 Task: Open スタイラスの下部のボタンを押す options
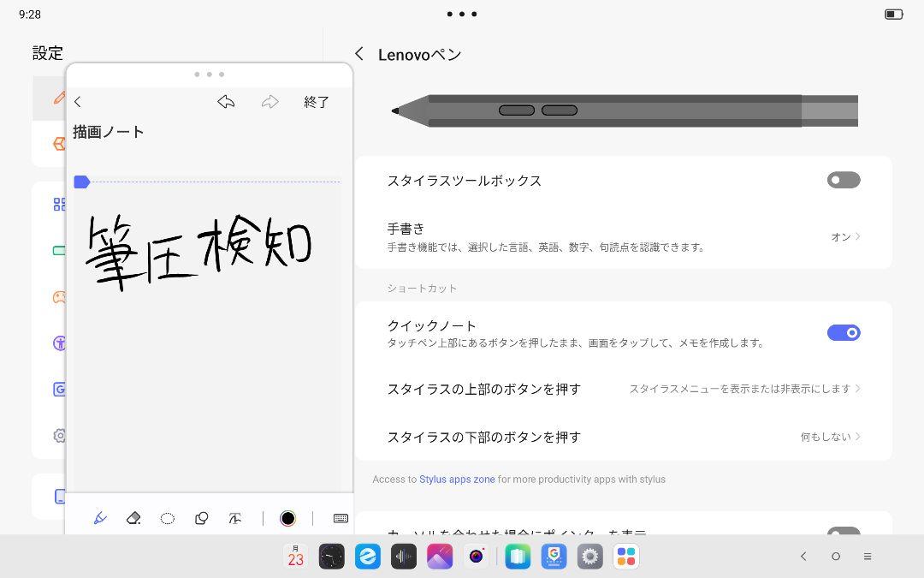tap(624, 437)
